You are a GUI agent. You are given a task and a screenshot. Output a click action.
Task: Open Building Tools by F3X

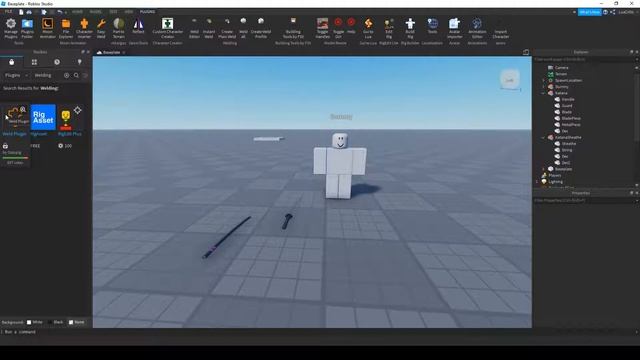tap(293, 28)
